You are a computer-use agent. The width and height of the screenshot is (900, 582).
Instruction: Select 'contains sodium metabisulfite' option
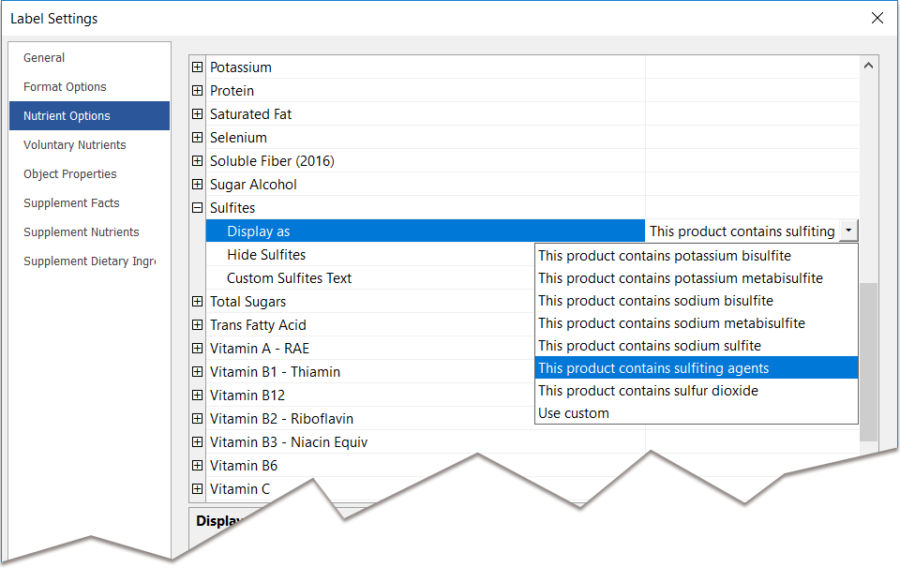671,323
